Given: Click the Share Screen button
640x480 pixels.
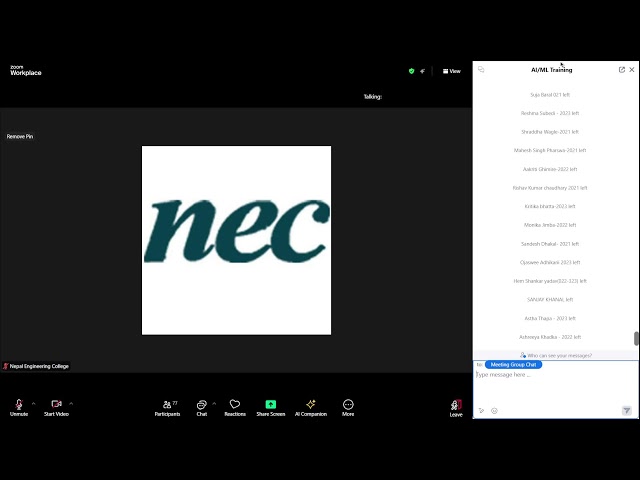Looking at the screenshot, I should click(271, 408).
